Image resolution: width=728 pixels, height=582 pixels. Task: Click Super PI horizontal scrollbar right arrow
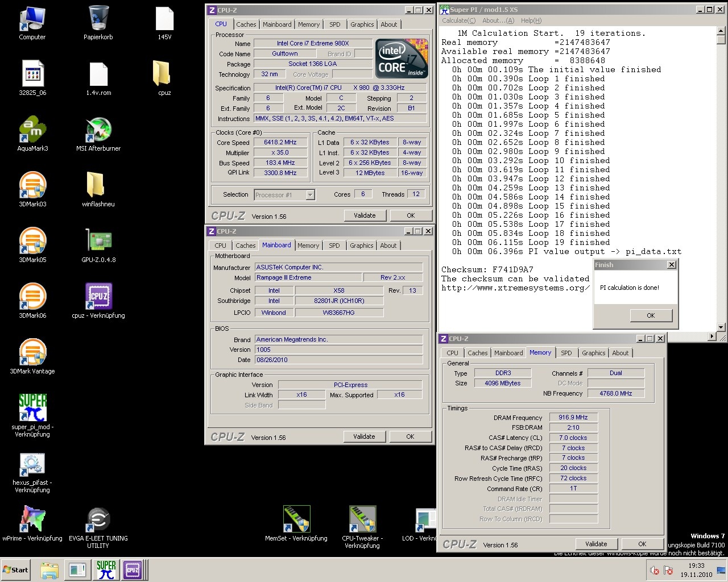[712, 336]
